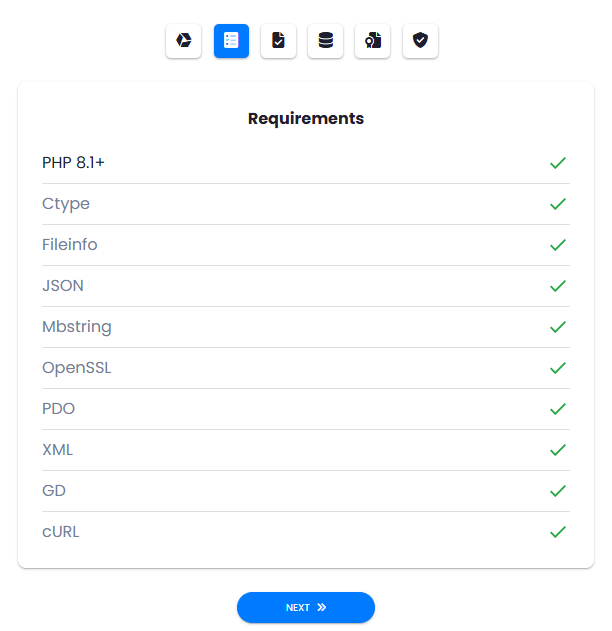Image resolution: width=612 pixels, height=631 pixels.
Task: Click the green checkmark for PHP 8.1+
Action: [558, 163]
